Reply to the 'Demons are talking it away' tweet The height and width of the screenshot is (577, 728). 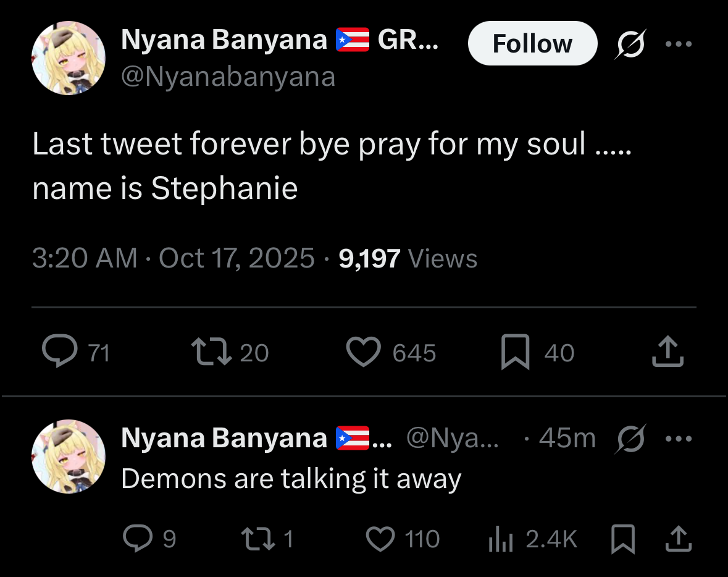[x=138, y=538]
